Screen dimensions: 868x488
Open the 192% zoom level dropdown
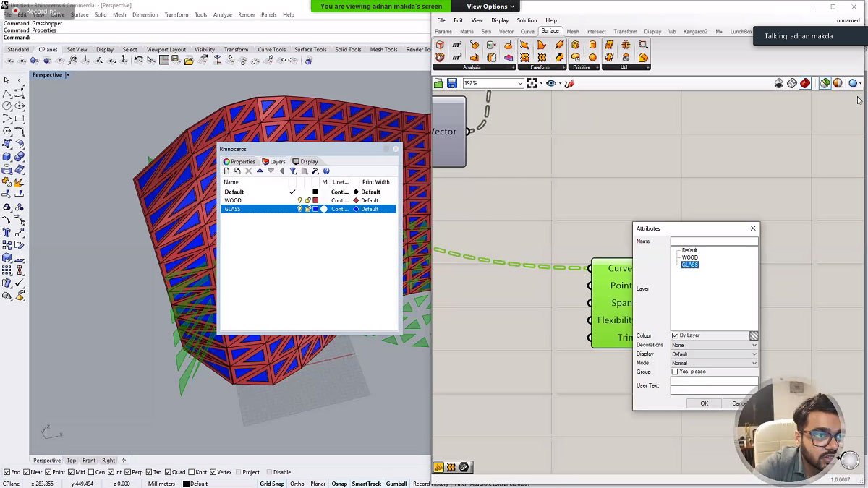pos(519,84)
